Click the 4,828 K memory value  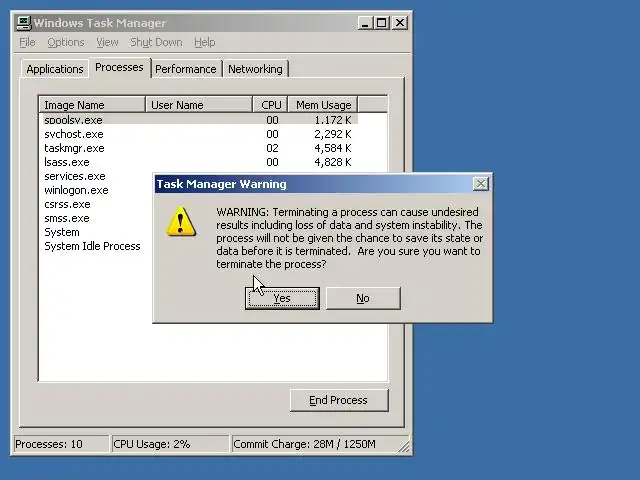click(x=333, y=162)
